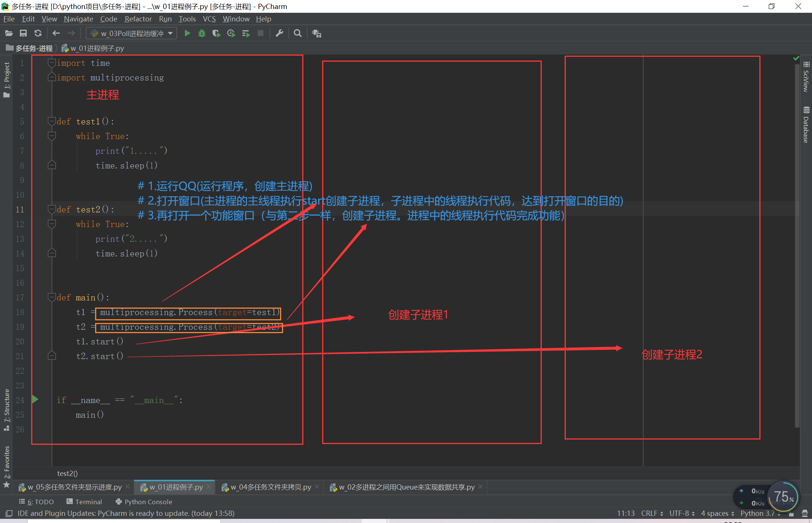Close the w_02多进程之间用Queue tab
Viewport: 812px width, 523px height.
[x=480, y=487]
